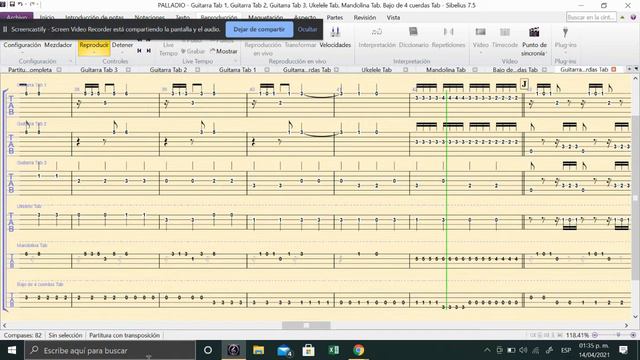Click the horizontal scrollbar thumb
The height and width of the screenshot is (360, 640).
306,325
